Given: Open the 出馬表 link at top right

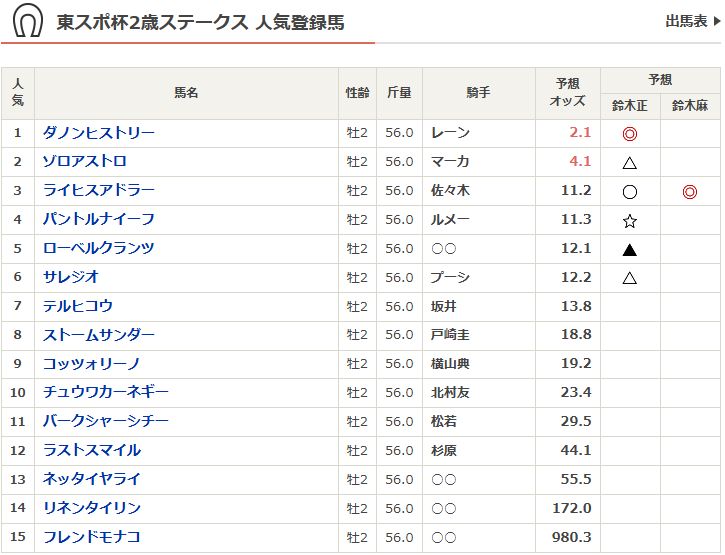Looking at the screenshot, I should [x=691, y=21].
